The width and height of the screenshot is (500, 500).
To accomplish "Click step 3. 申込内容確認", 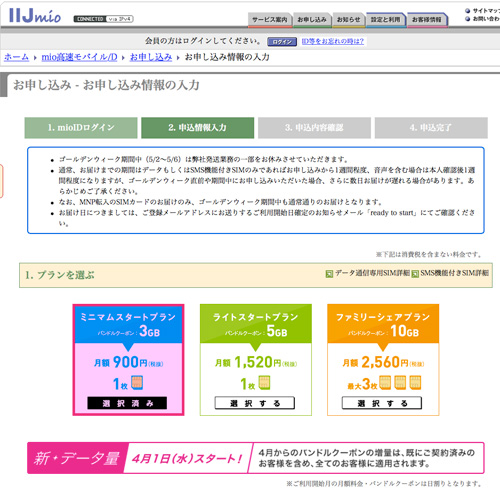I will click(314, 128).
